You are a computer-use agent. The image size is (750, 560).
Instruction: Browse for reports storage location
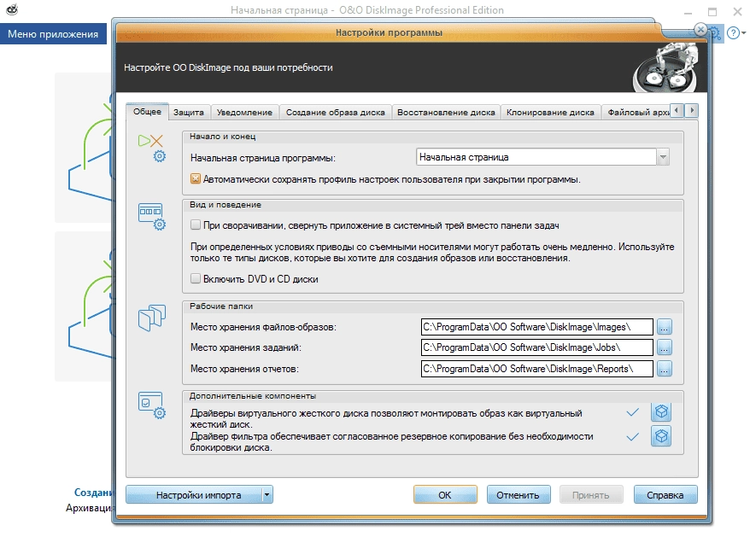(664, 369)
